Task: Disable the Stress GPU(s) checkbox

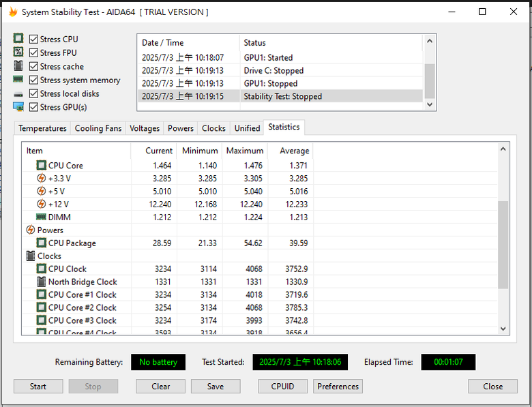Action: pos(33,107)
